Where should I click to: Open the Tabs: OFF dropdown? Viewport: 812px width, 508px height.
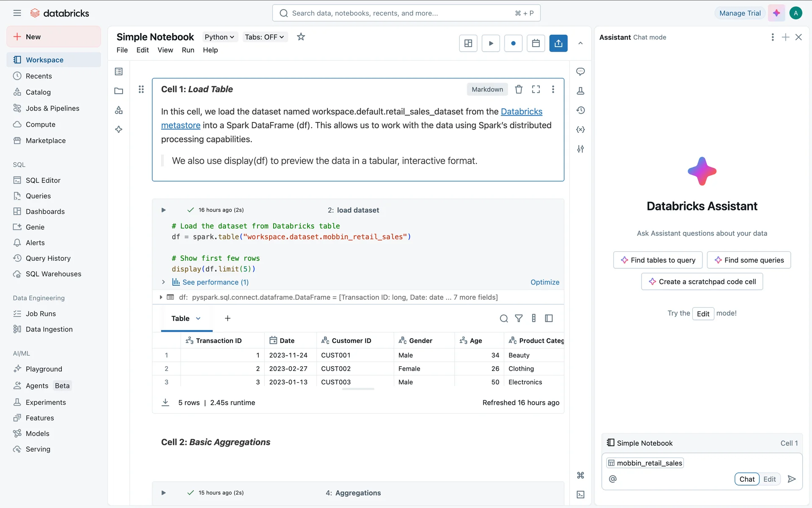(x=264, y=37)
